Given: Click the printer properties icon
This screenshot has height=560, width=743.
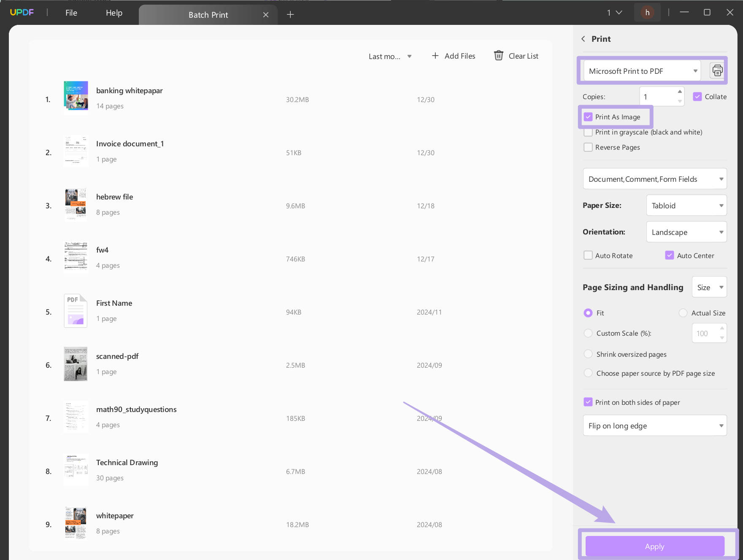Looking at the screenshot, I should [x=717, y=71].
